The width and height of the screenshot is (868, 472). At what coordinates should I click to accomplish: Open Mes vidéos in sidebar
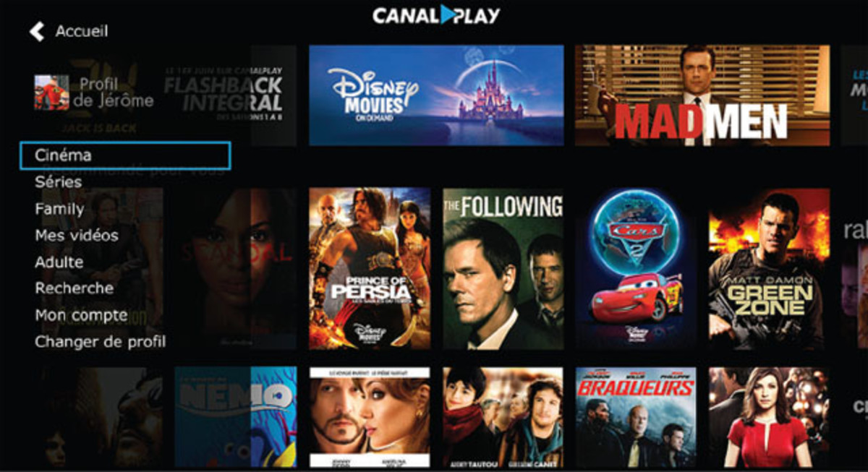pos(77,236)
